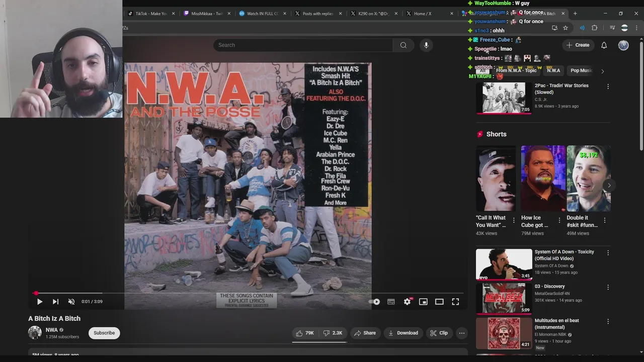644x362 pixels.
Task: Open 'Multitudes en el beat' video
Action: pos(504,333)
